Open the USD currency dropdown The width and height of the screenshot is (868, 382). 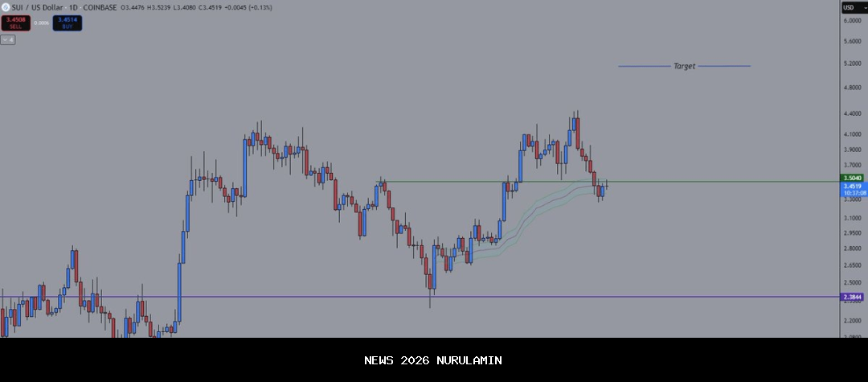(x=853, y=7)
